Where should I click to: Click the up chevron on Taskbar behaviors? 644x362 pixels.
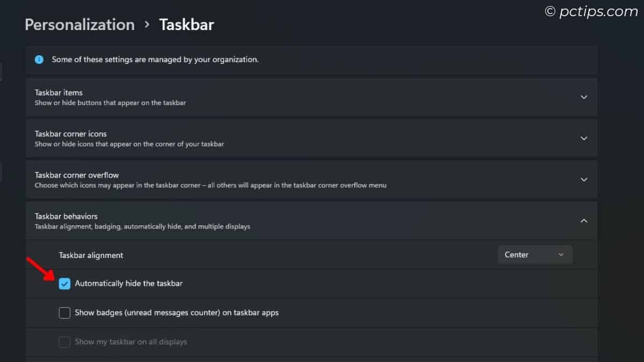[x=584, y=220]
